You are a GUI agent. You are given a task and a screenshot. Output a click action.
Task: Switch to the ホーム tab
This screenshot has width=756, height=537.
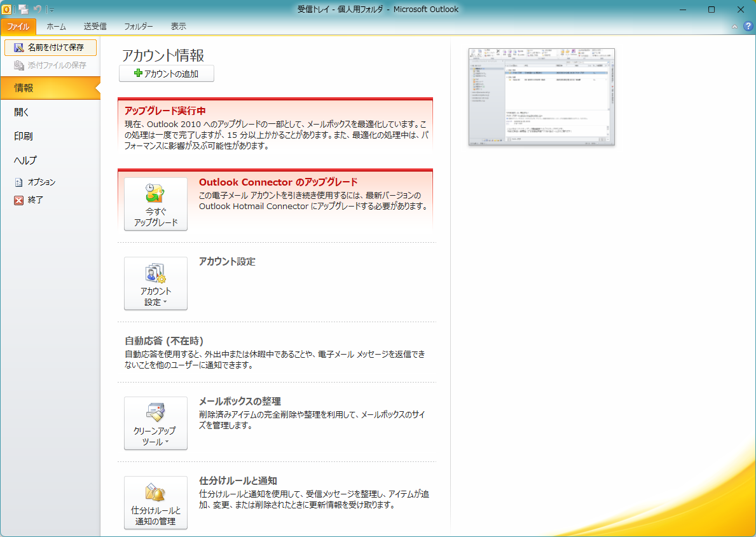(x=57, y=27)
